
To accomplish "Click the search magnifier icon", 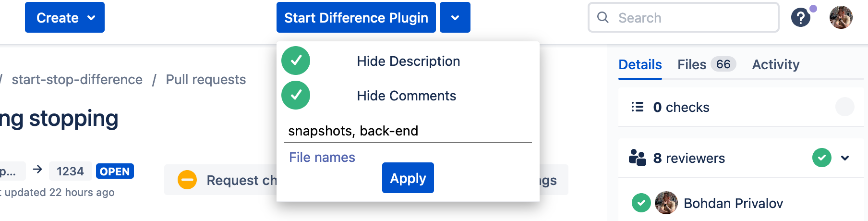I will pos(603,18).
